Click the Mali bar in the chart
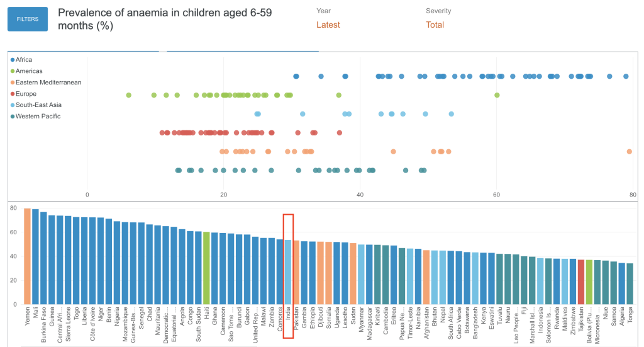This screenshot has height=347, width=644. click(x=36, y=257)
